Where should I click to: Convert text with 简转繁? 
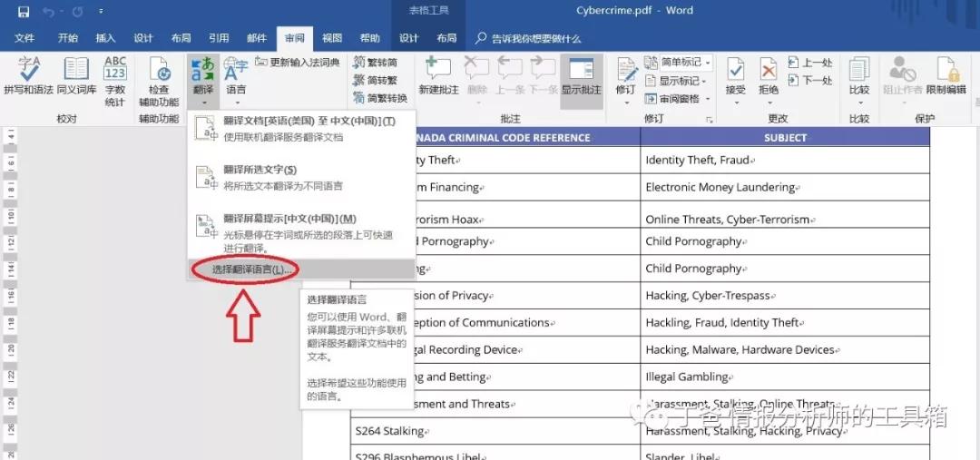pos(375,80)
